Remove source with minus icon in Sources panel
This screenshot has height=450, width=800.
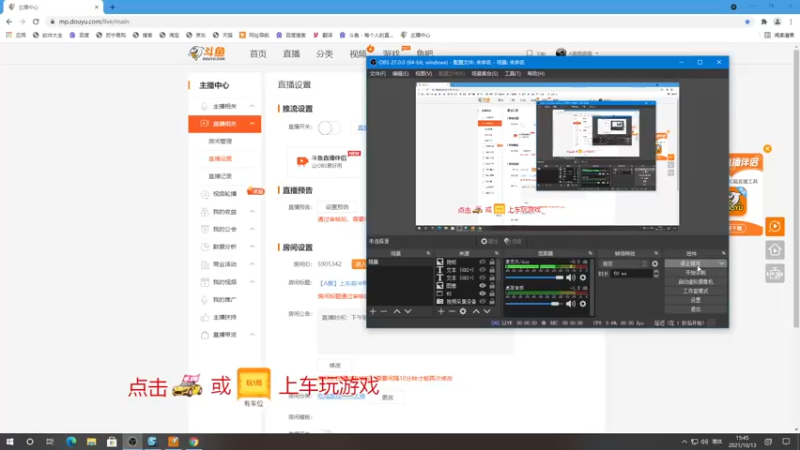pos(452,311)
